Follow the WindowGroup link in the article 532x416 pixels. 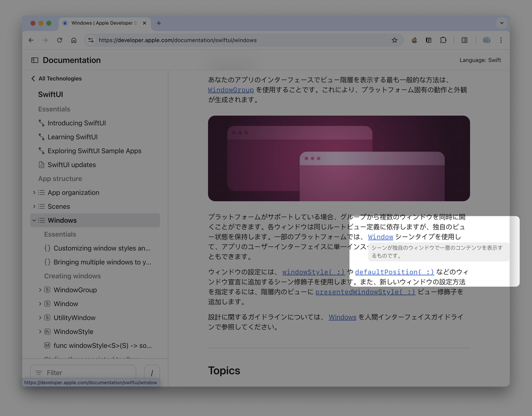[231, 90]
